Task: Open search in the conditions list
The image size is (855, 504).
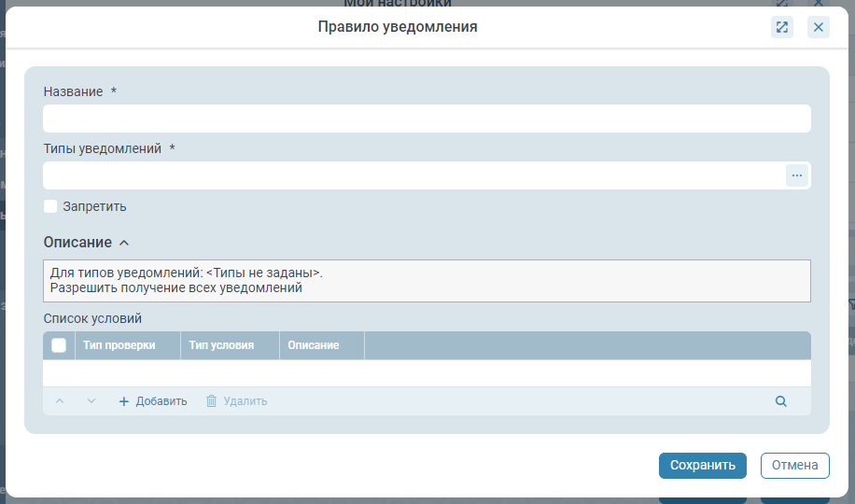Action: click(780, 401)
